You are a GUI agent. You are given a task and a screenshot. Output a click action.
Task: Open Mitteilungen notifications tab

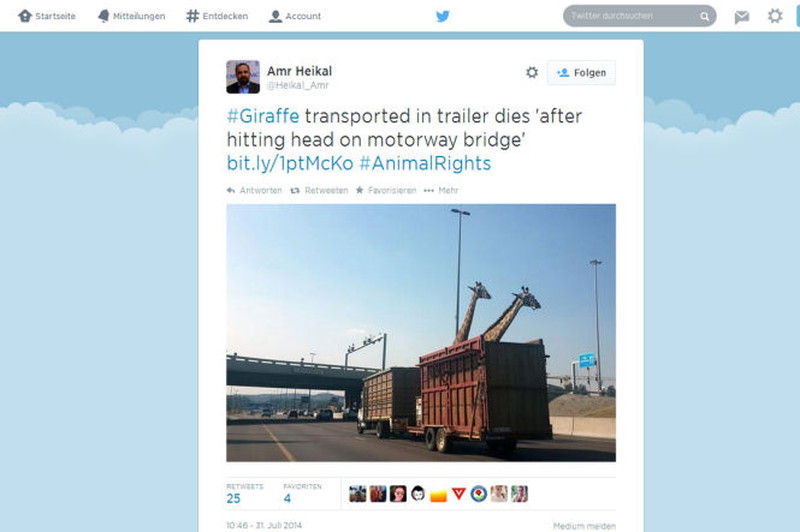(x=131, y=16)
